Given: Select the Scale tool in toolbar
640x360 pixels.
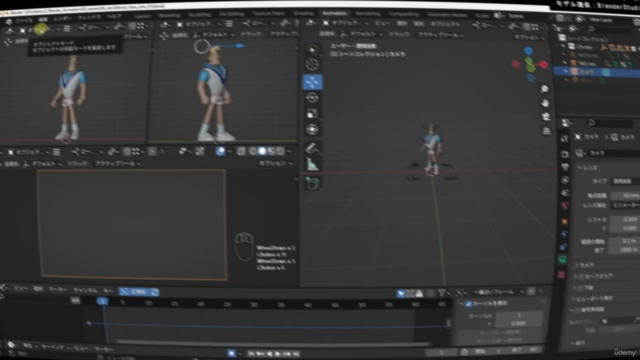Looking at the screenshot, I should point(312,113).
